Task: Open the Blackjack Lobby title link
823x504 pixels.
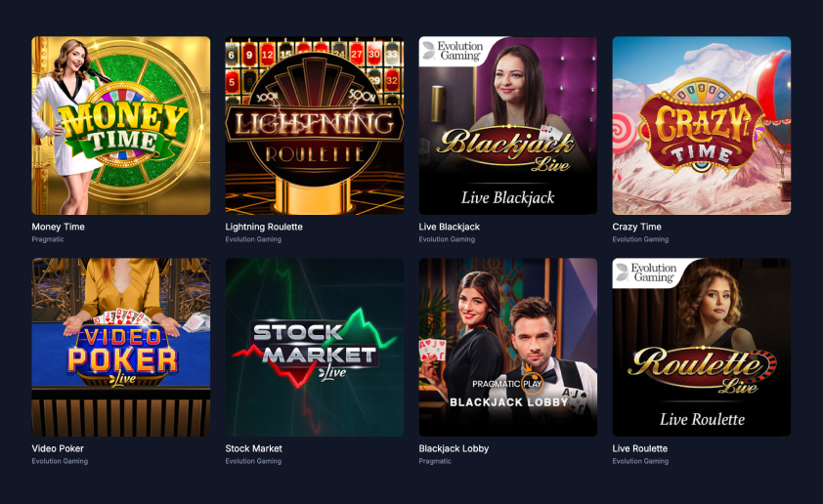Action: tap(454, 448)
